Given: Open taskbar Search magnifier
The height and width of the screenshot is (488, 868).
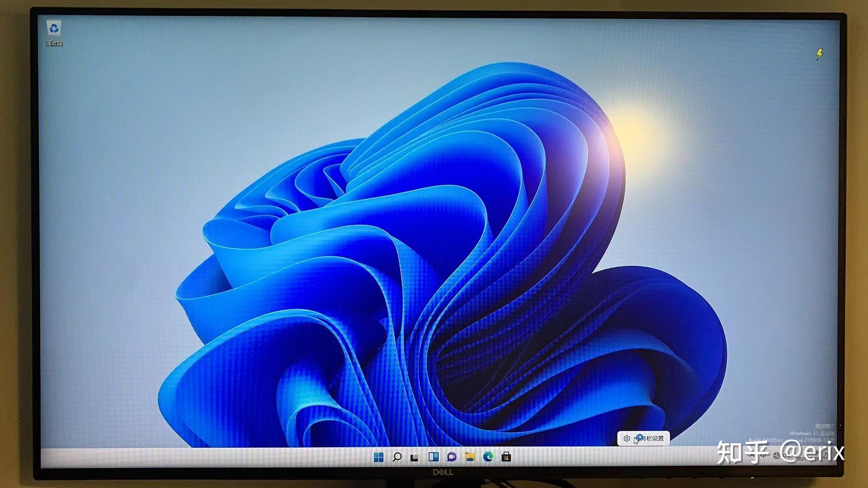Looking at the screenshot, I should tap(397, 457).
